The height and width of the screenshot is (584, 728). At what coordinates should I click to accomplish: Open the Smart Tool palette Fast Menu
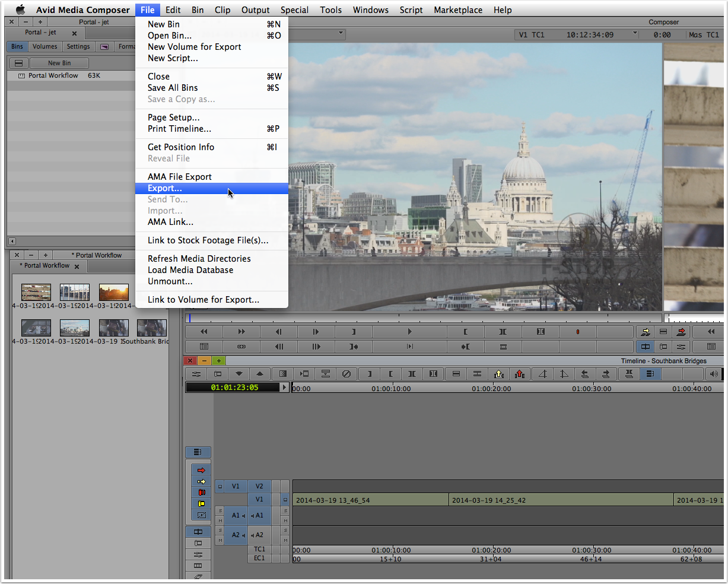pyautogui.click(x=198, y=452)
